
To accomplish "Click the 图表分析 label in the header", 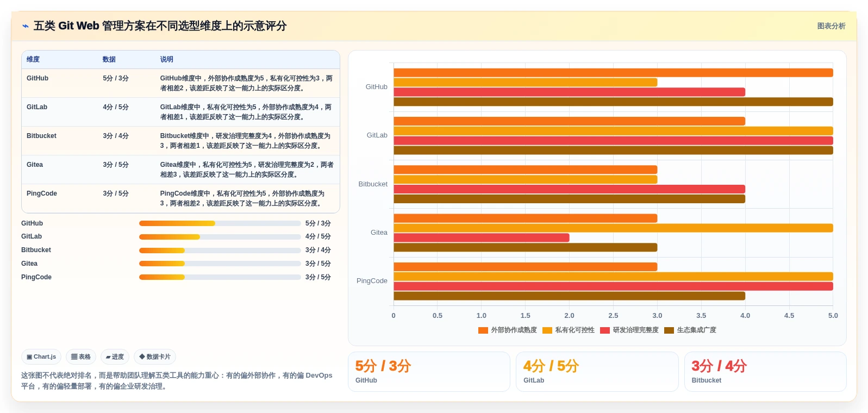I will point(831,26).
